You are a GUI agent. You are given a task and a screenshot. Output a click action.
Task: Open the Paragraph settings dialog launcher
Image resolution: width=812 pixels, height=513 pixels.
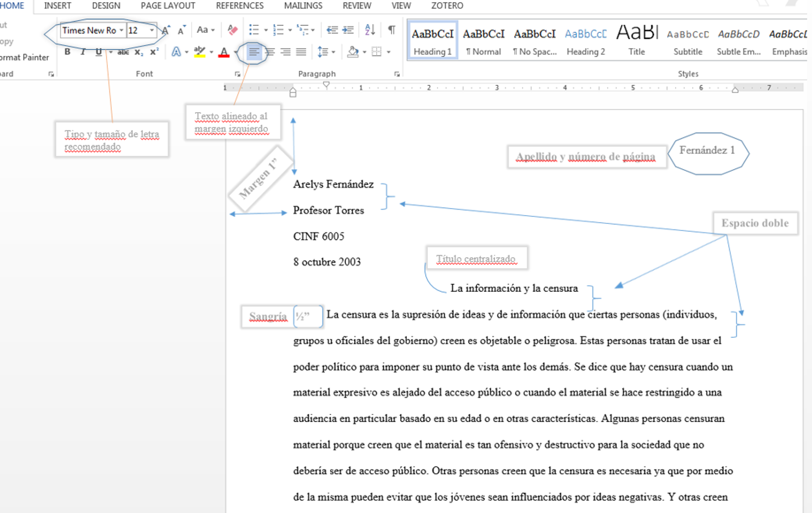[x=396, y=73]
